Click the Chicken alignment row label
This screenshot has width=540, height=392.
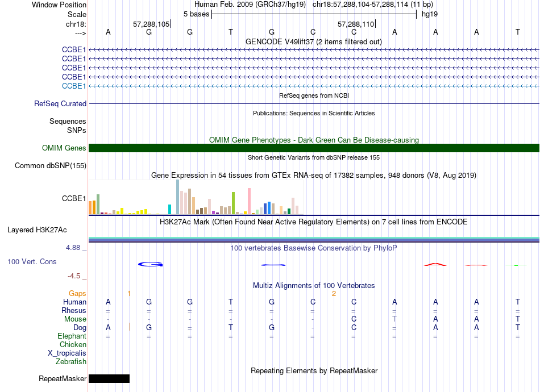pyautogui.click(x=73, y=344)
